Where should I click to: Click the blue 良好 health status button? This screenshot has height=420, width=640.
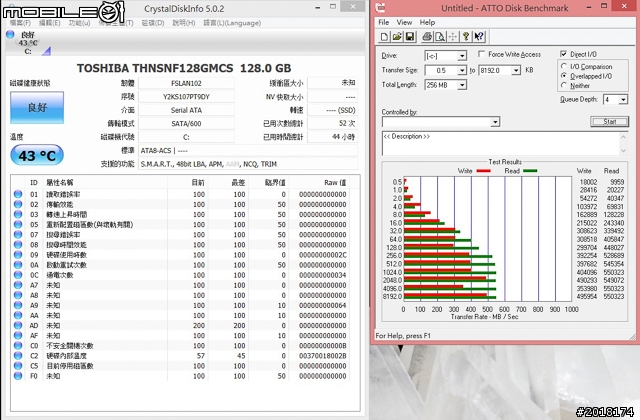tap(37, 107)
